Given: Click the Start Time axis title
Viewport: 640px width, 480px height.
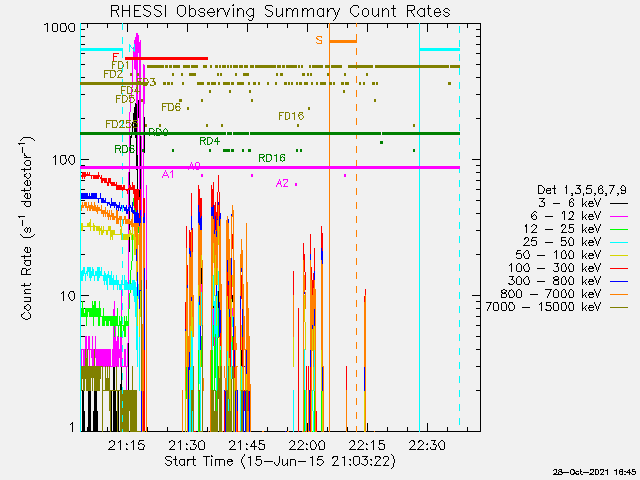Looking at the screenshot, I should click(280, 461).
